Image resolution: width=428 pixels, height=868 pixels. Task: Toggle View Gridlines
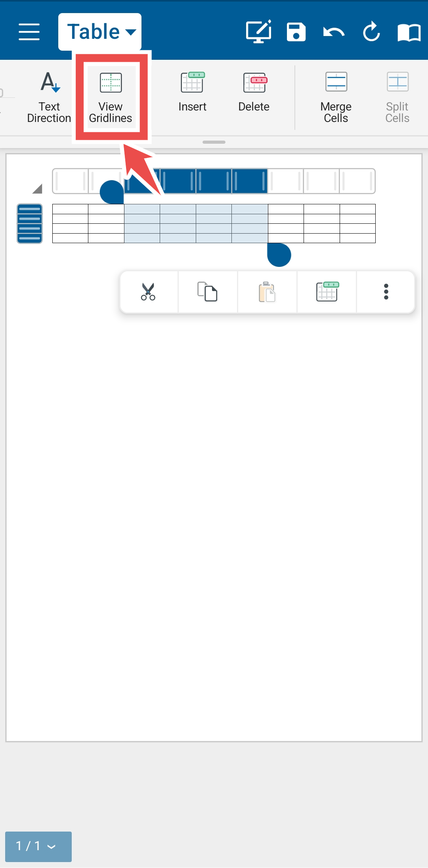(x=111, y=97)
